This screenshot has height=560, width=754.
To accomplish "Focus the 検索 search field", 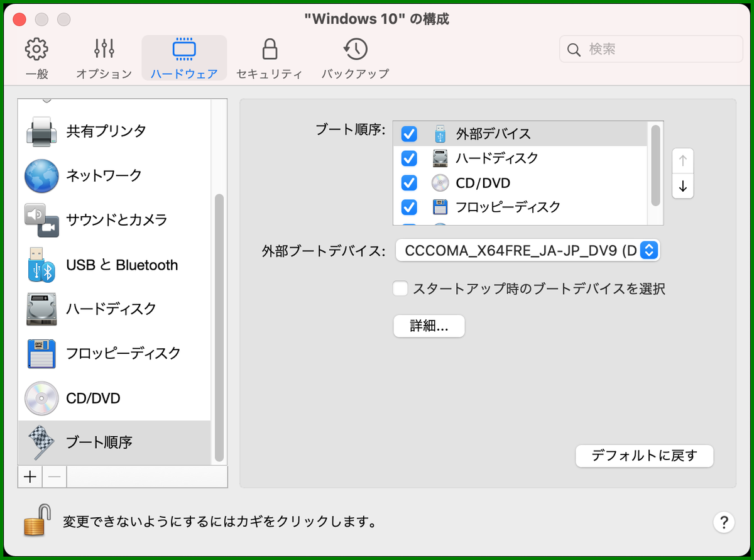I will pos(652,49).
